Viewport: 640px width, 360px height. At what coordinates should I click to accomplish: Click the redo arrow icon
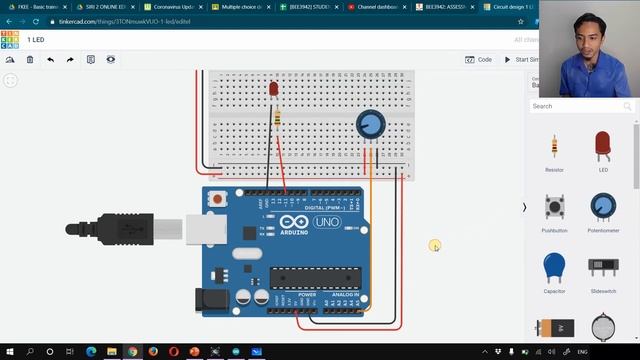(x=70, y=60)
